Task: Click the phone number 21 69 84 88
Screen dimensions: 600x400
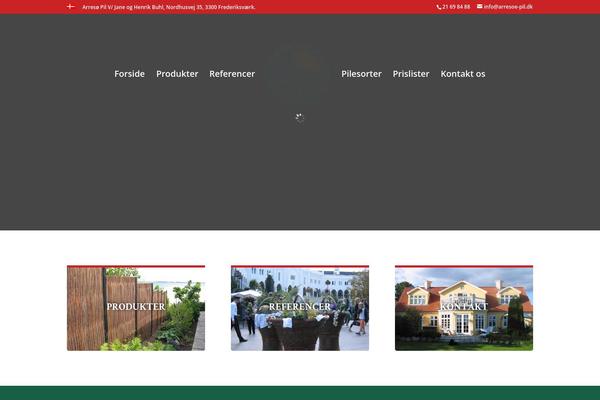Action: pos(456,7)
